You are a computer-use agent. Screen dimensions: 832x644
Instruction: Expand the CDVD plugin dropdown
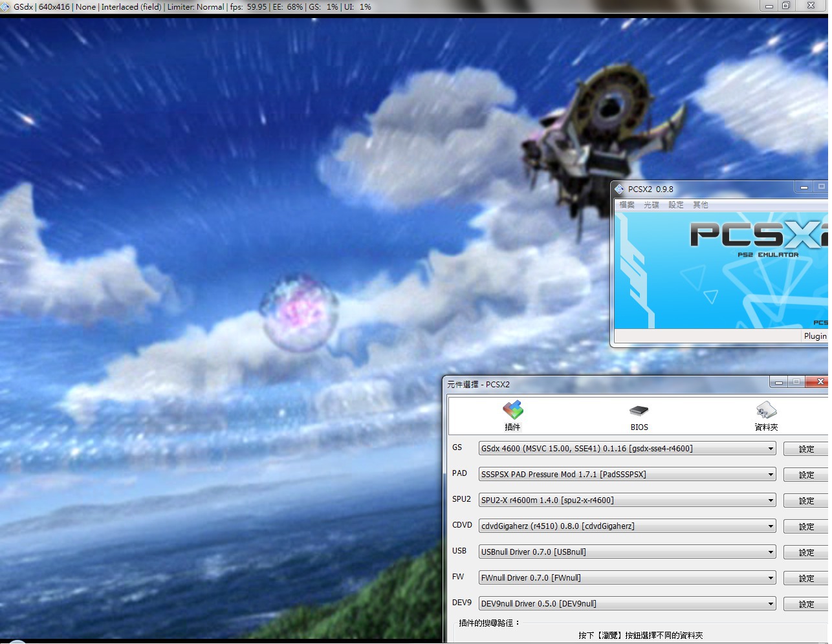click(x=627, y=526)
